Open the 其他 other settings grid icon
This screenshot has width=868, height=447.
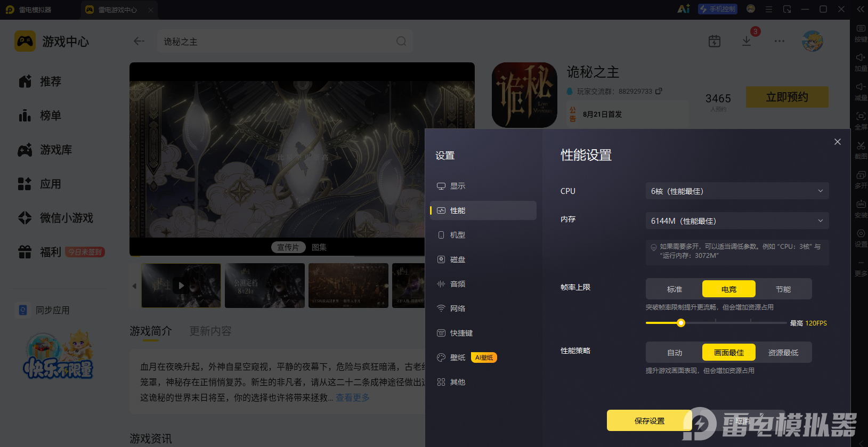coord(441,382)
